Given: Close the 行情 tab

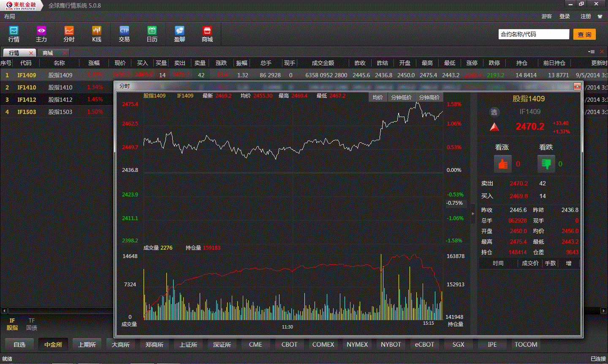Looking at the screenshot, I should (x=31, y=53).
